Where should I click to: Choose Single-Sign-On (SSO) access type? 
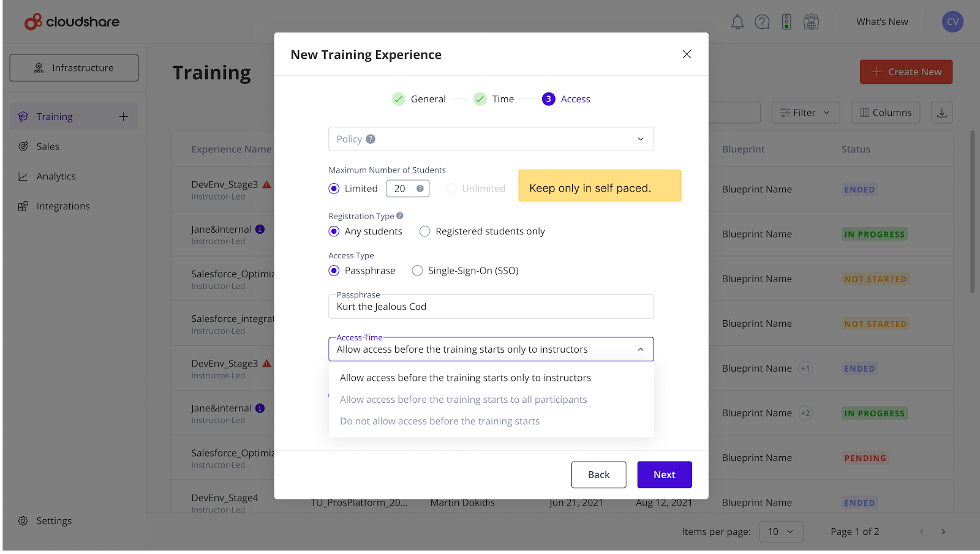point(417,271)
